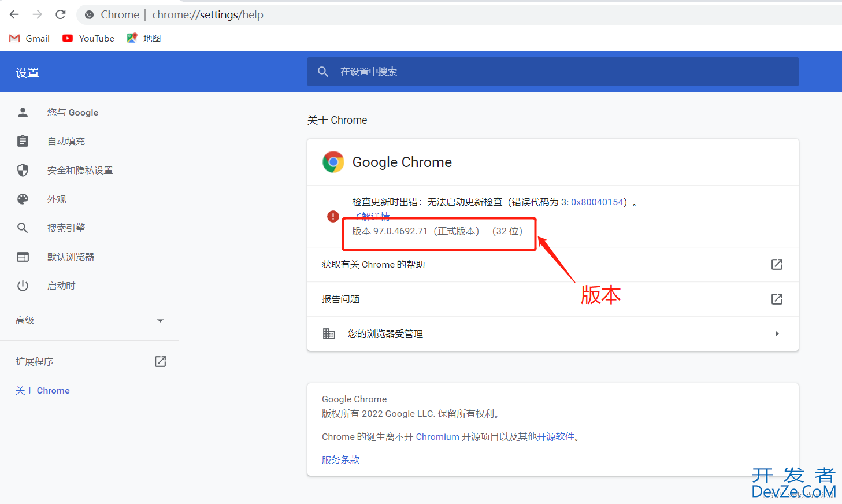
Task: Open the managed browser details chevron
Action: point(777,333)
